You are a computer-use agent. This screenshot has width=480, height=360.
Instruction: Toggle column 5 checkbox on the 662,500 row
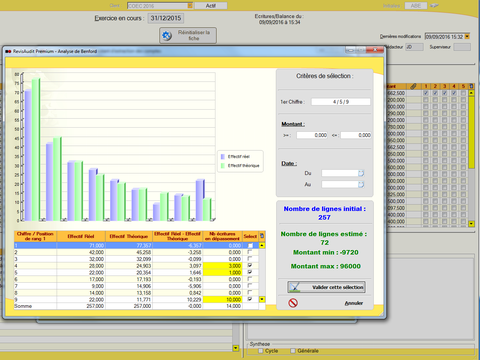pos(463,93)
